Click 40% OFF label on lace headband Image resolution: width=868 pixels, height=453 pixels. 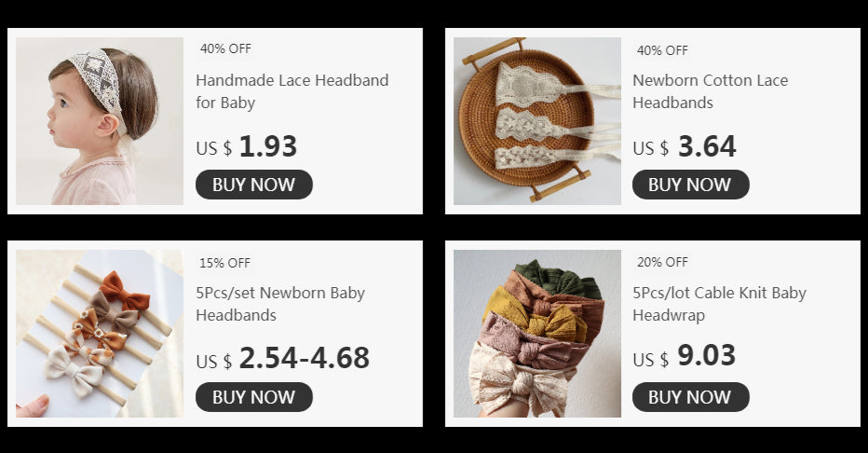pyautogui.click(x=225, y=48)
